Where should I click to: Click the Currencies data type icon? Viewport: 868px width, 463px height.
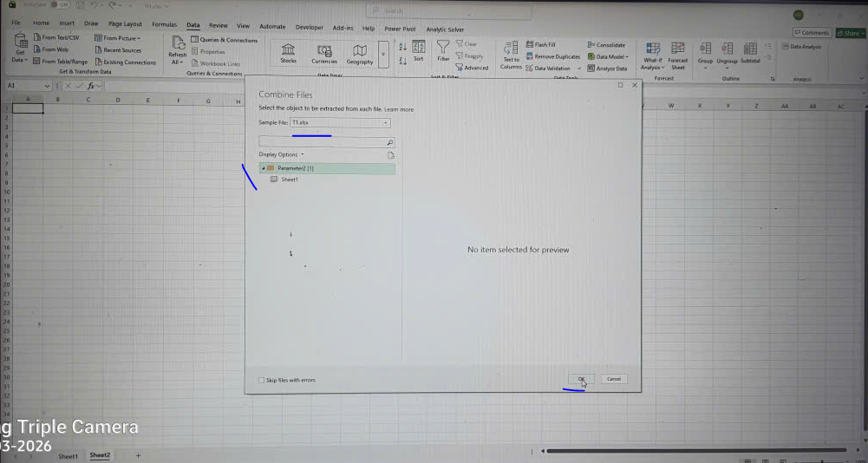(x=324, y=52)
